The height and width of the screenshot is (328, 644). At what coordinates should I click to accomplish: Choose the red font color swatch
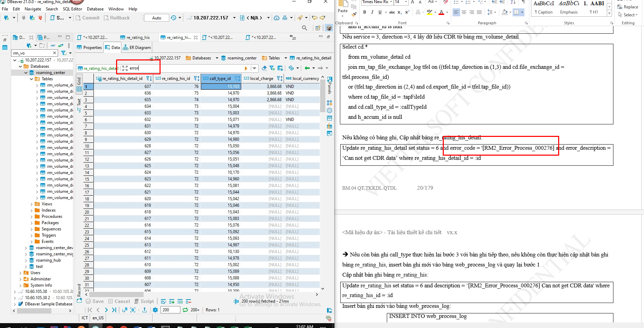[x=441, y=13]
